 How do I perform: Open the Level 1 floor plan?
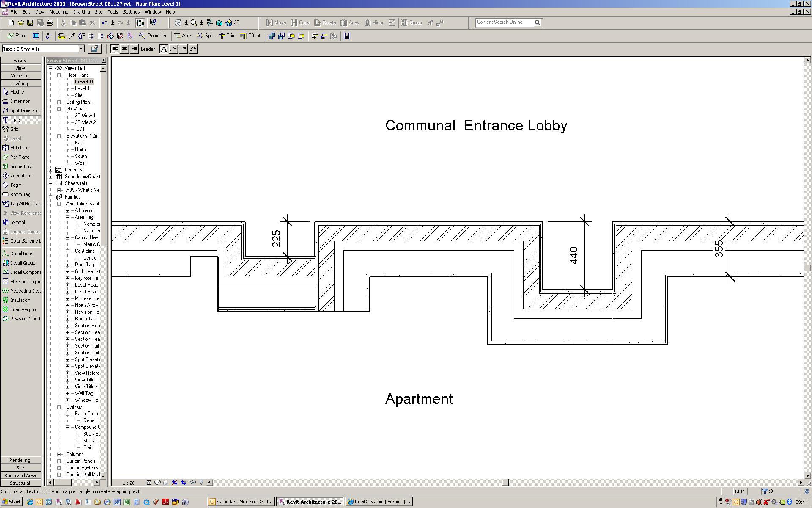pos(82,88)
